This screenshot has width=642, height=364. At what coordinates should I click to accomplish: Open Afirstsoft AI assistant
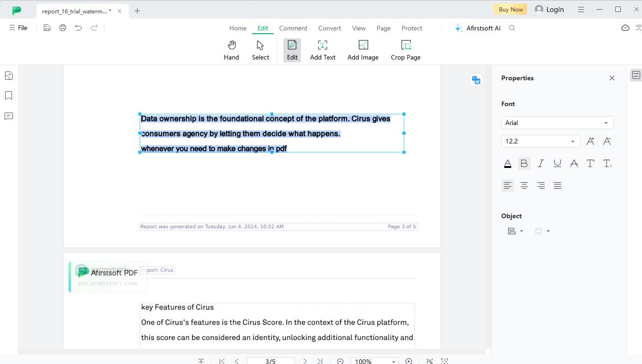coord(478,28)
